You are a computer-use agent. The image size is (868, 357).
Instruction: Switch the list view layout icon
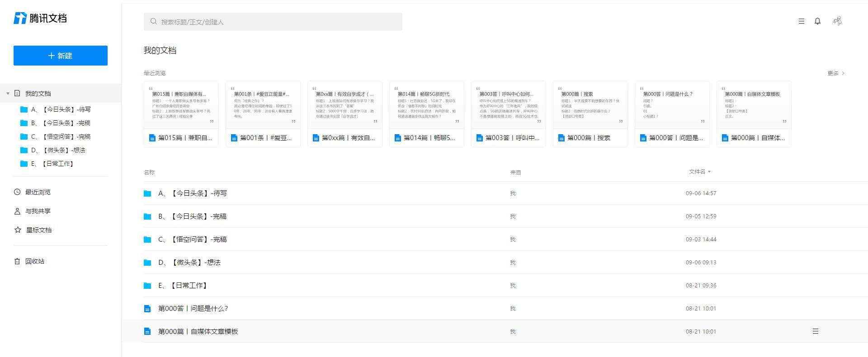[802, 21]
